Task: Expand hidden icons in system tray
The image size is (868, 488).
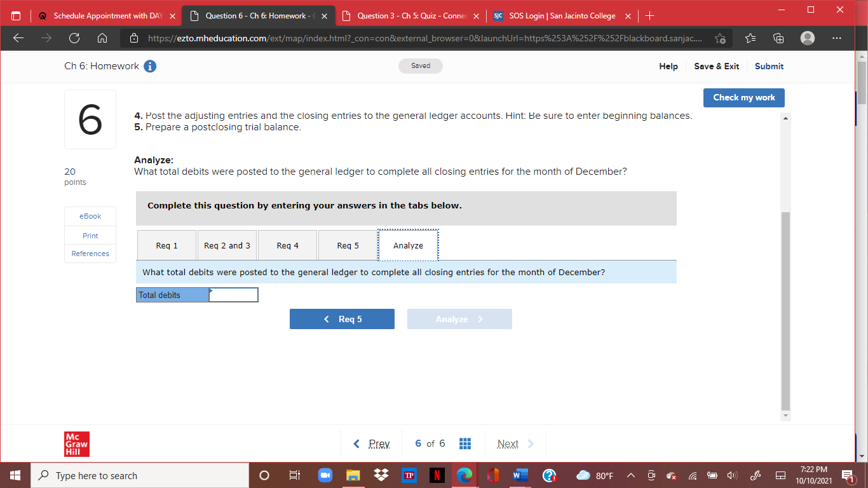Action: 630,475
